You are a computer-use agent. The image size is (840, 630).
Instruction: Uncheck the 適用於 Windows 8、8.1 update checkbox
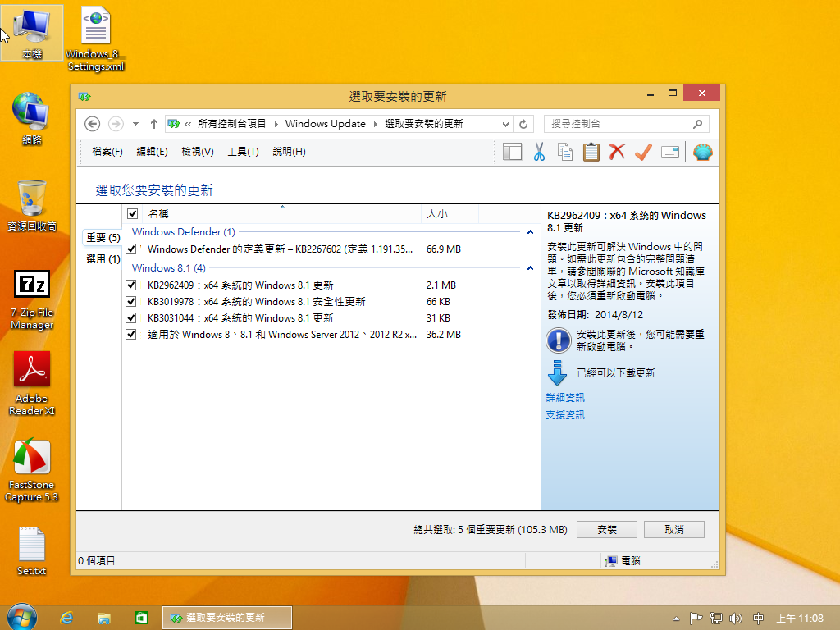point(130,335)
